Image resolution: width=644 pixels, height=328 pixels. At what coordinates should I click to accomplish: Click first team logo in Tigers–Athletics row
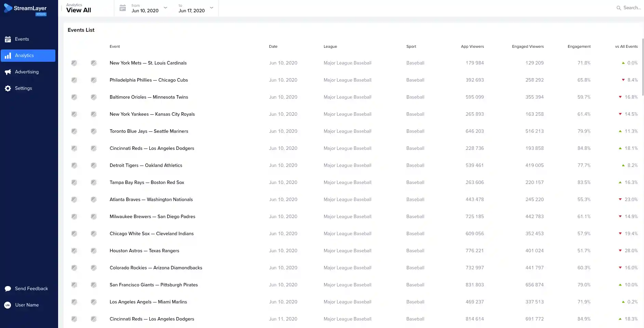pyautogui.click(x=74, y=166)
